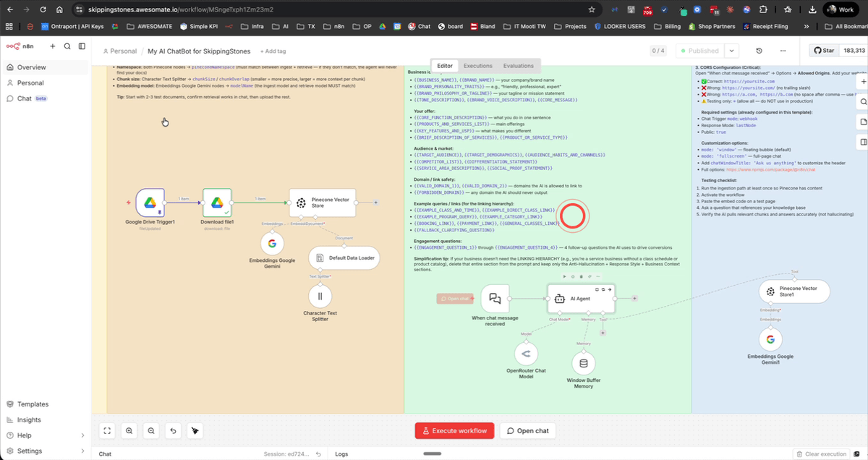Clear execution in the Logs panel
Viewport: 868px width, 460px height.
821,453
